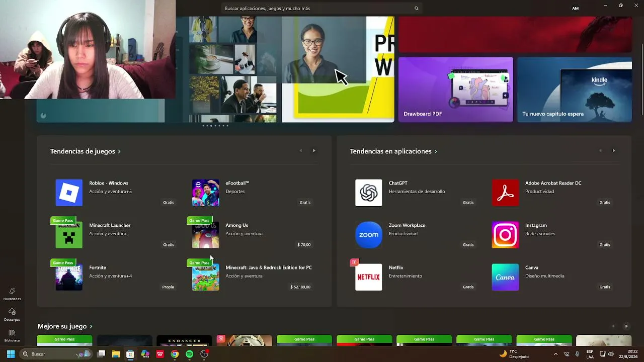The width and height of the screenshot is (644, 362).
Task: Open the Among Us game icon
Action: click(206, 235)
